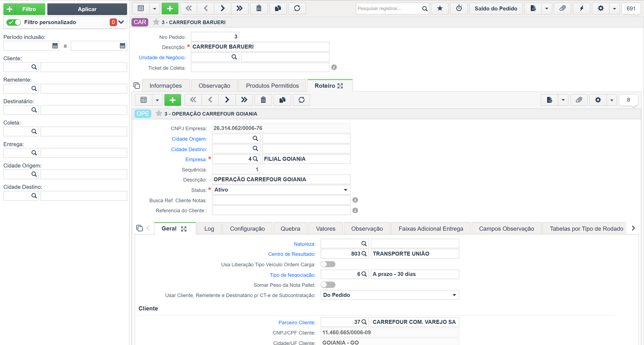
Task: Click info icon beside Busca Ref. Cliente Notas
Action: coord(355,200)
